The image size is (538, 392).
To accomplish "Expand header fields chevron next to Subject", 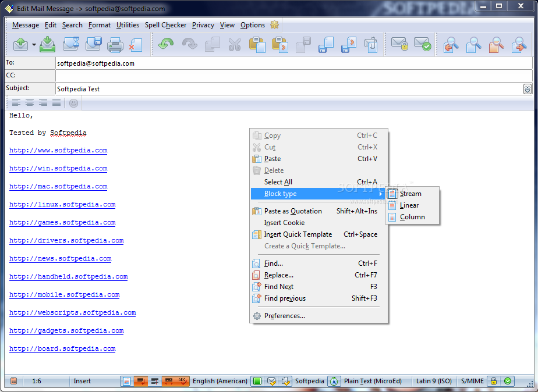I will click(x=528, y=89).
